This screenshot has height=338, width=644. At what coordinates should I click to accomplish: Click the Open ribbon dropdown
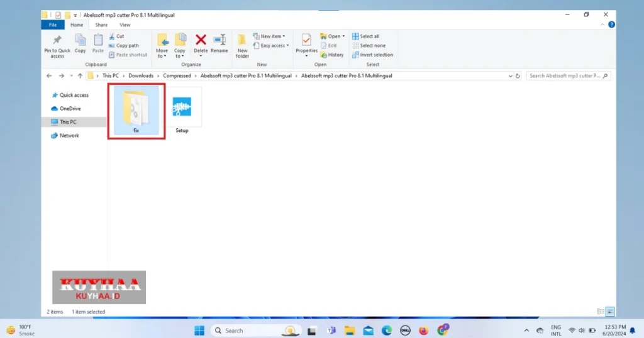point(333,36)
